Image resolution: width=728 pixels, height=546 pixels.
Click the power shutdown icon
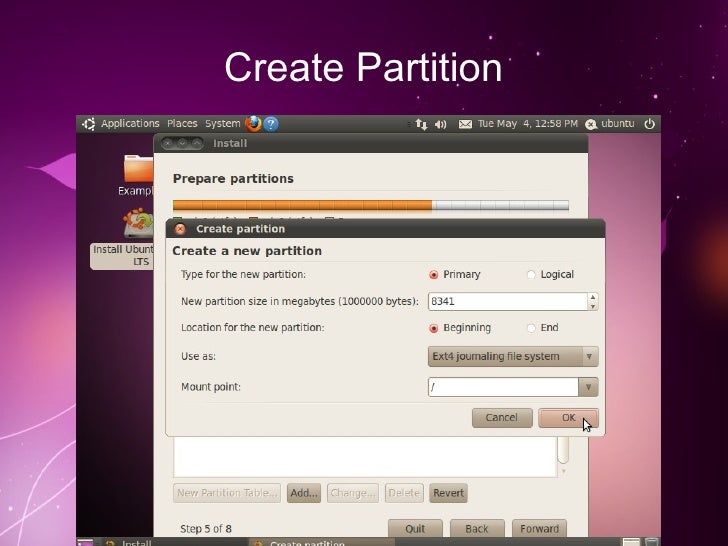click(650, 124)
